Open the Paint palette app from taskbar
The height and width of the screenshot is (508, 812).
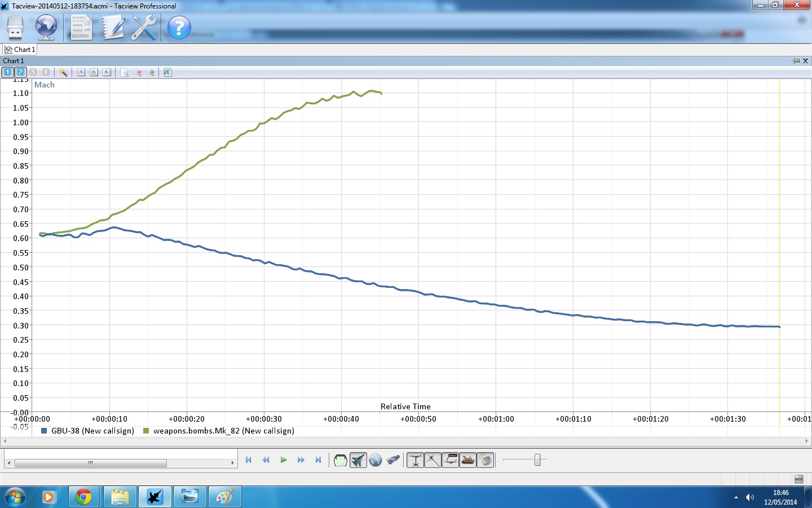click(x=224, y=497)
